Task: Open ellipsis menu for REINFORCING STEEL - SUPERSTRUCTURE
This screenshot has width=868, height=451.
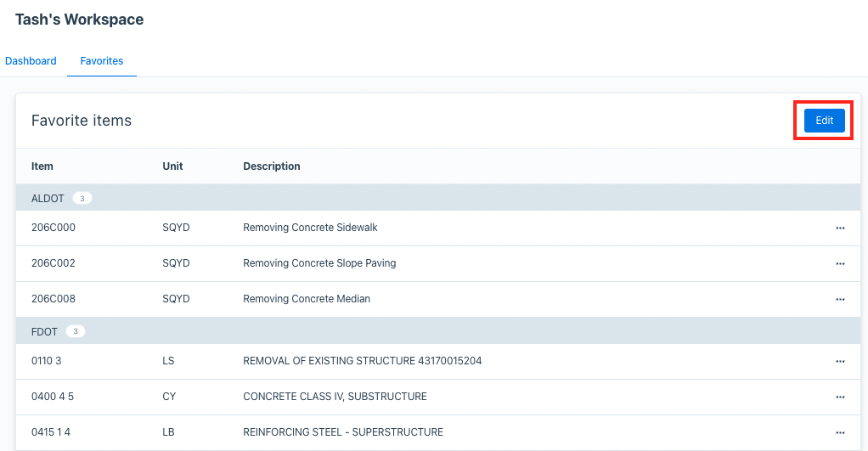Action: pos(840,432)
